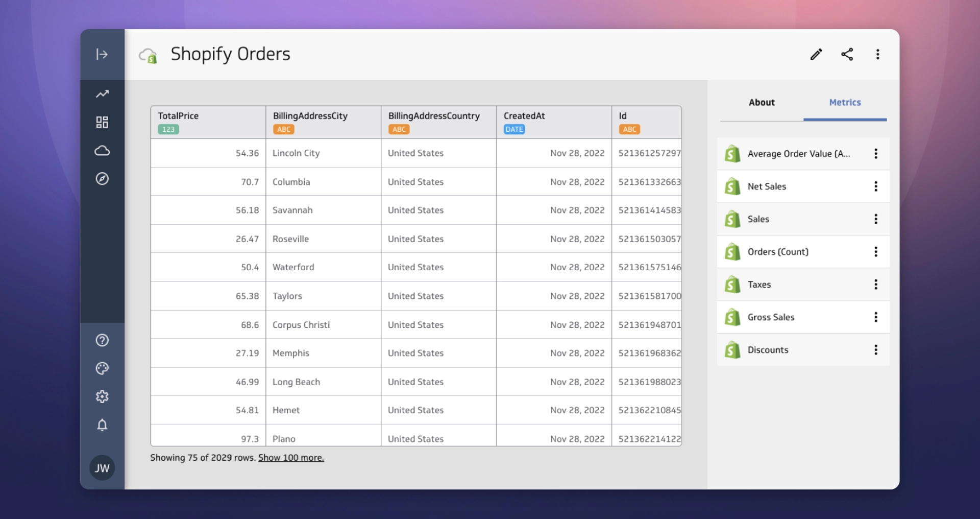Open the Average Order Value three-dot menu
Viewport: 980px width, 519px height.
coord(876,154)
